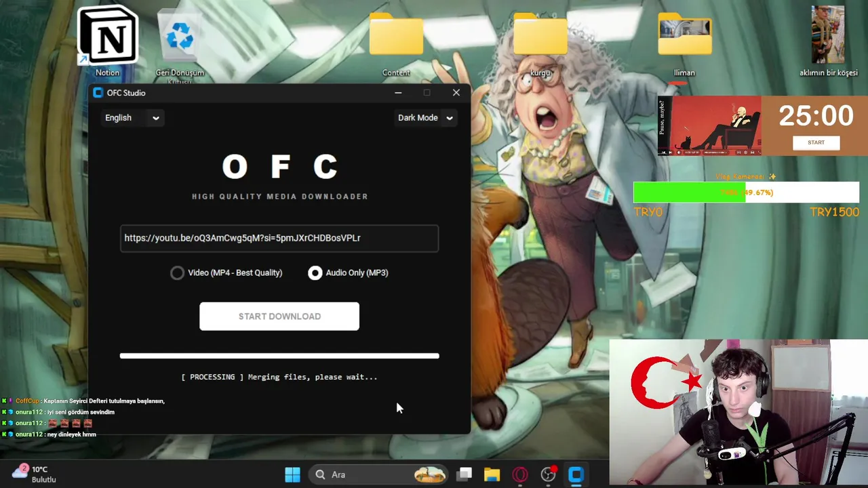Click the OFC logo heading
Screen dimensions: 868x488
click(x=280, y=167)
